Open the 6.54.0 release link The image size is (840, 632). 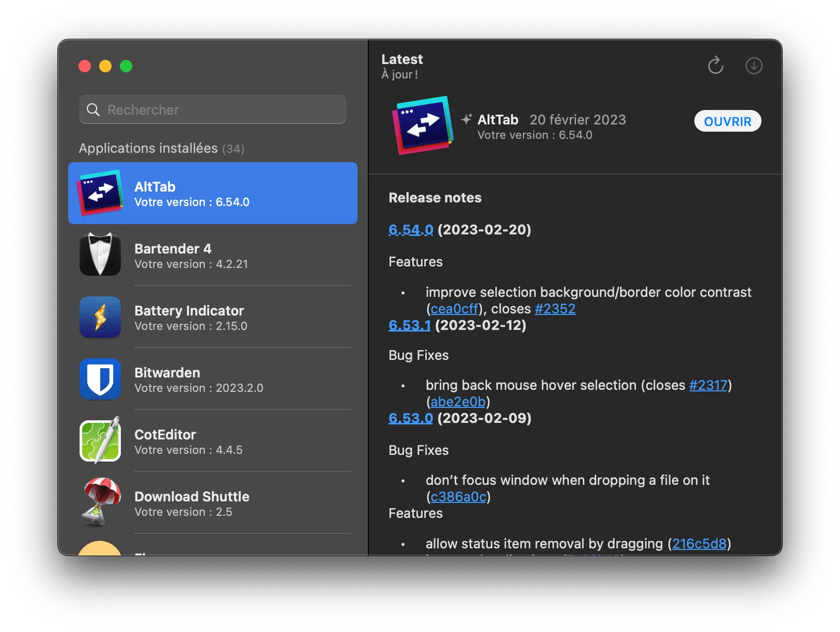tap(411, 229)
